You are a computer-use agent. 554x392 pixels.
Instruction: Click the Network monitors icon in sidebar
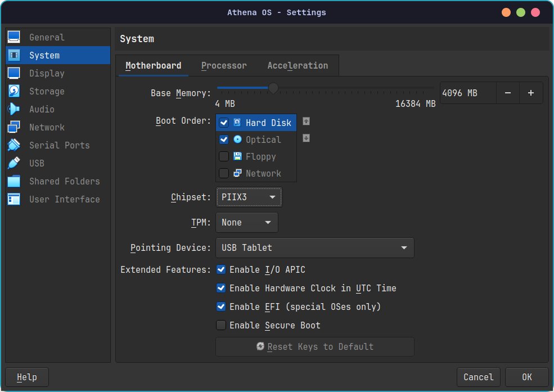click(13, 127)
